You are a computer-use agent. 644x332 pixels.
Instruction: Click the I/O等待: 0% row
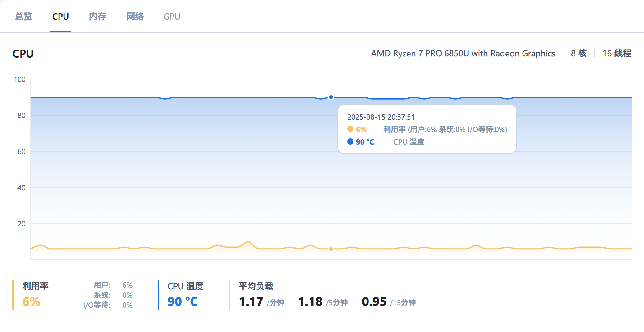coord(108,305)
